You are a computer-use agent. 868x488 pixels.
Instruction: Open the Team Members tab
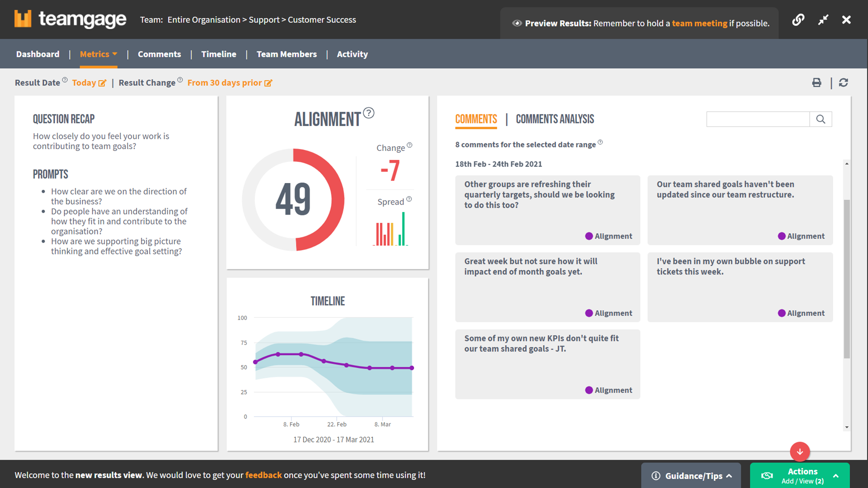coord(287,54)
